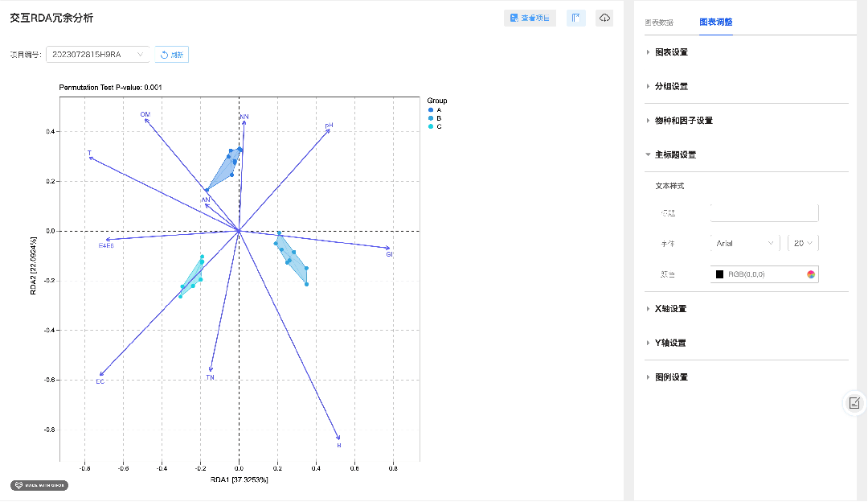Click the refresh button beside project number
Image resolution: width=868 pixels, height=502 pixels.
coord(172,54)
